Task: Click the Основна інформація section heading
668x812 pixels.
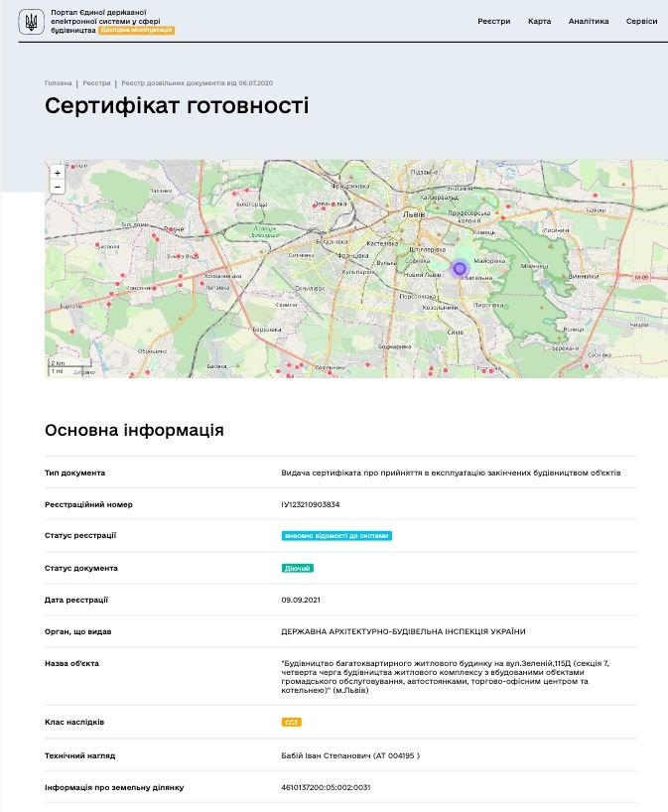Action: coord(134,430)
